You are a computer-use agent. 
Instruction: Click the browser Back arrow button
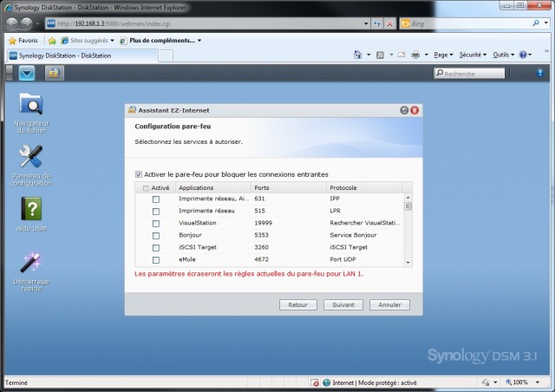(11, 23)
